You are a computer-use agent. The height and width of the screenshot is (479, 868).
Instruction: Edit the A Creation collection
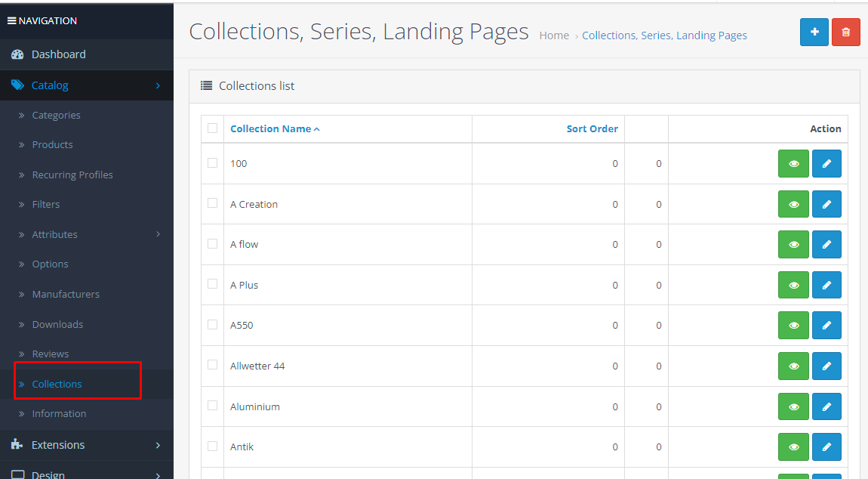click(x=826, y=204)
